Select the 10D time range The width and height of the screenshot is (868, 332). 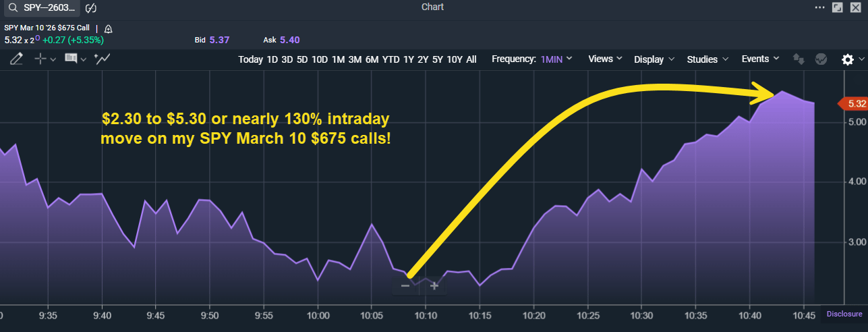point(320,59)
